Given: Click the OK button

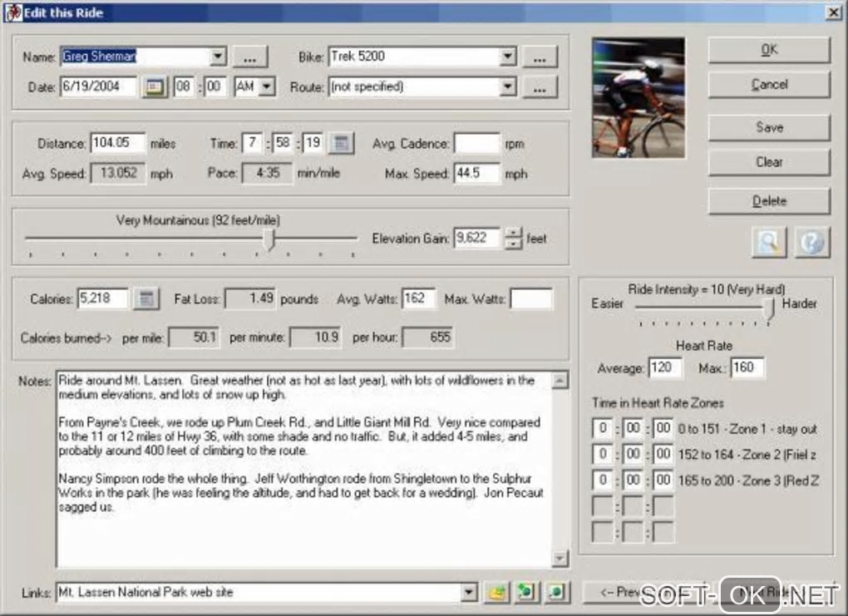Looking at the screenshot, I should click(769, 51).
